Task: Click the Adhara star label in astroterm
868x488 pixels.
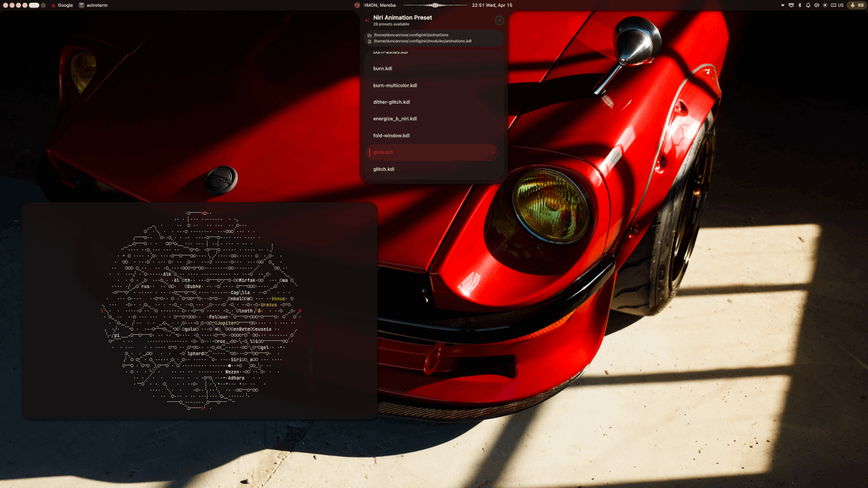Action: coord(237,377)
